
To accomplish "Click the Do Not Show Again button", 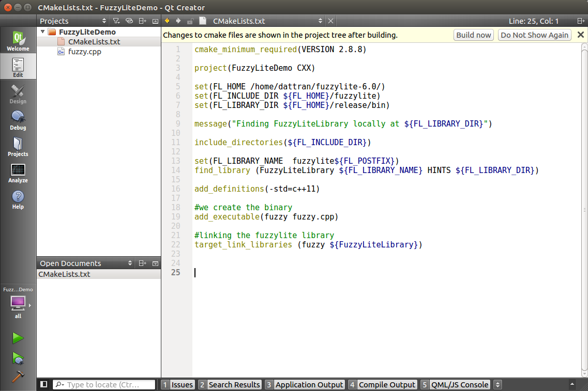I will [534, 35].
